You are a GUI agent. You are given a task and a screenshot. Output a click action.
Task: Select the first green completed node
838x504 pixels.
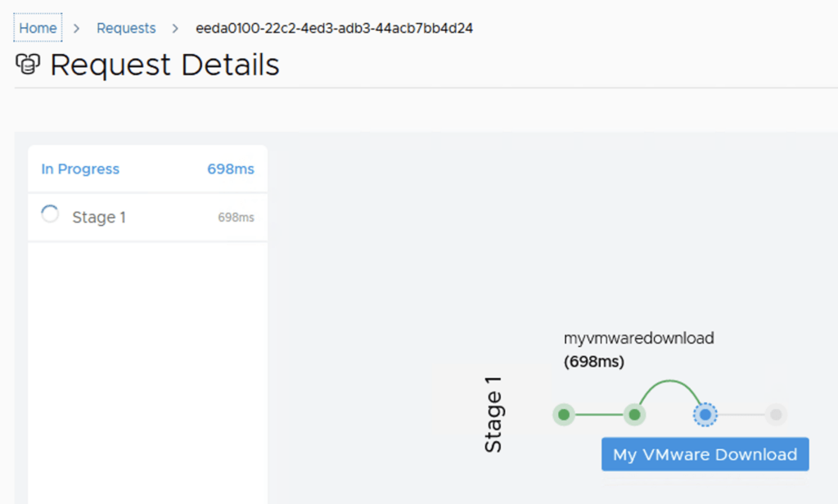[564, 414]
